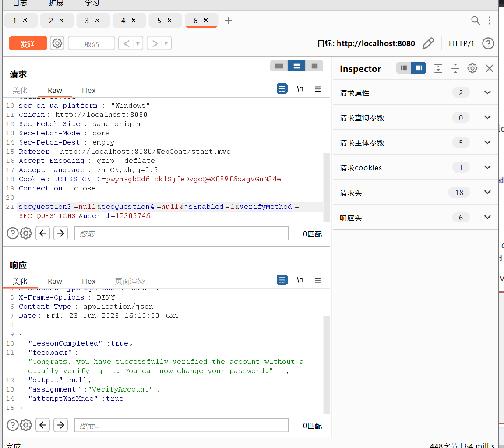Switch request view to 美化 tab
This screenshot has height=448, width=504.
tap(20, 90)
